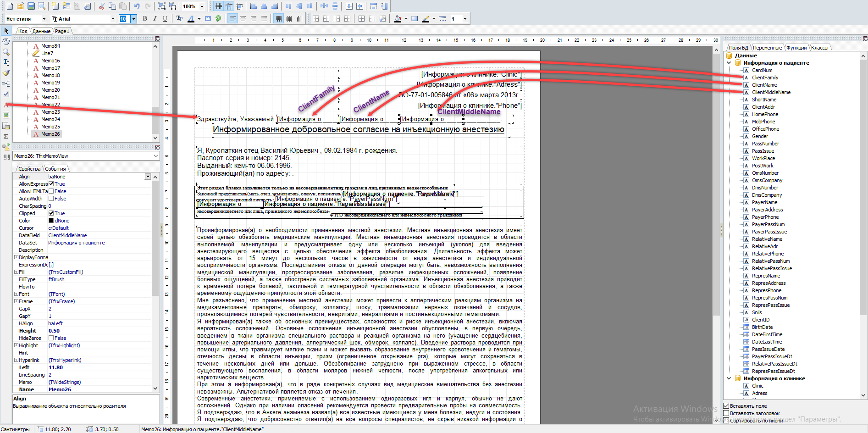Switch to the 'Код' tab
The width and height of the screenshot is (868, 433).
pos(23,31)
